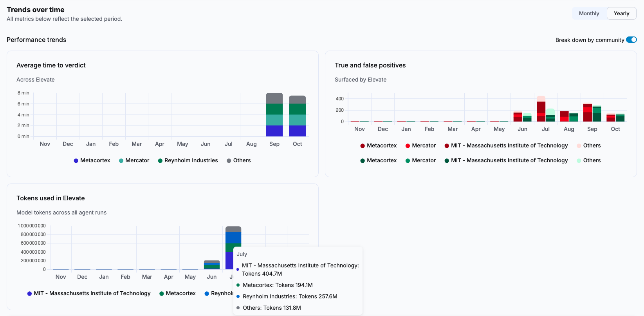Click the June bar in Tokens used chart
The height and width of the screenshot is (316, 644).
pos(212,265)
